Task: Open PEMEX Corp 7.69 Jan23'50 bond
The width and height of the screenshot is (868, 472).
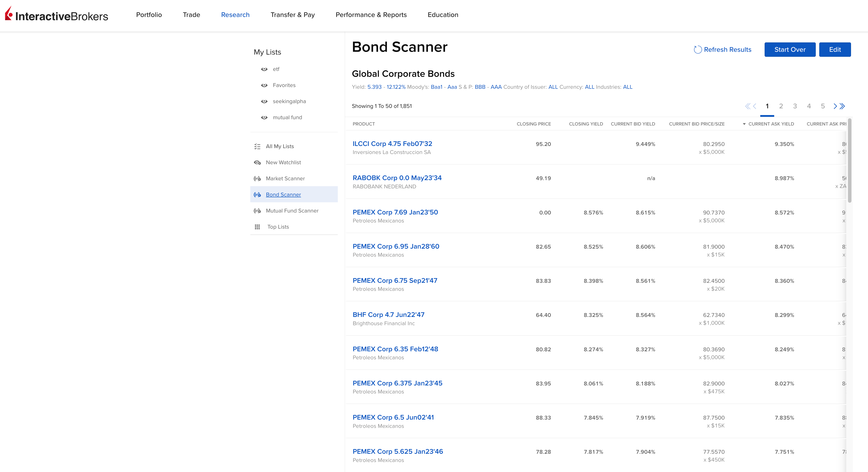Action: (x=395, y=213)
